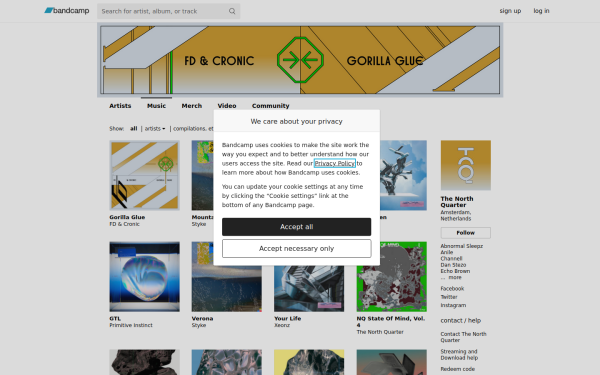Open the GTL album cover

click(x=145, y=277)
